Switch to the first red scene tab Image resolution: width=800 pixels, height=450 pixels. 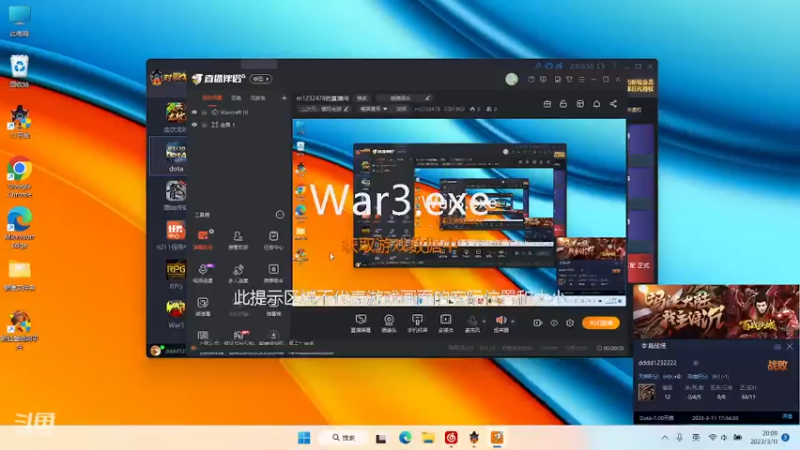(212, 98)
